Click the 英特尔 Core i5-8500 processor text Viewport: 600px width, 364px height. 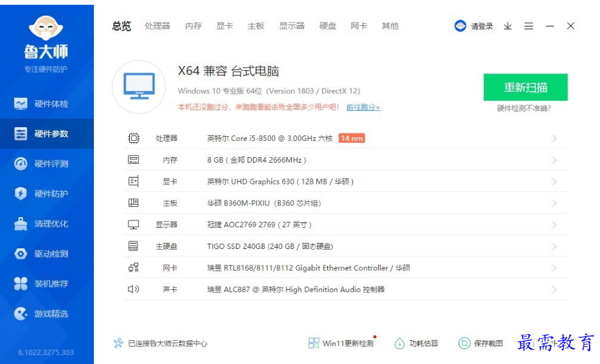270,138
